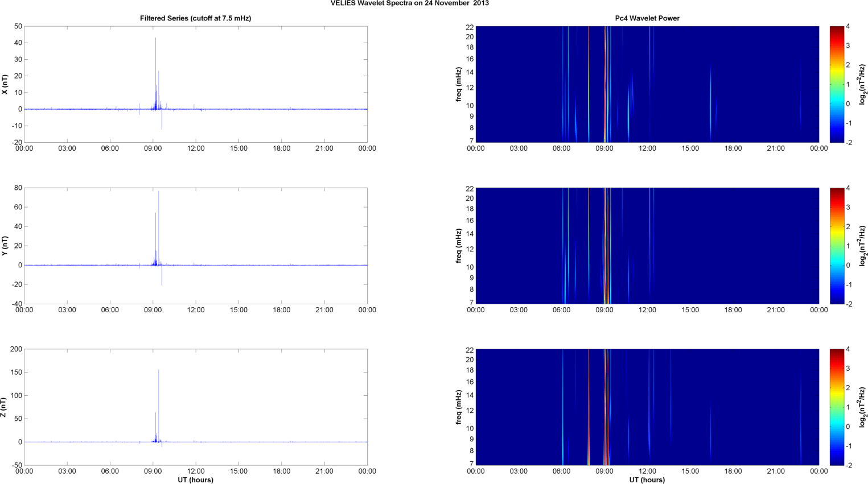
Task: Click the 12:00 tick below the X series
Action: [x=196, y=148]
